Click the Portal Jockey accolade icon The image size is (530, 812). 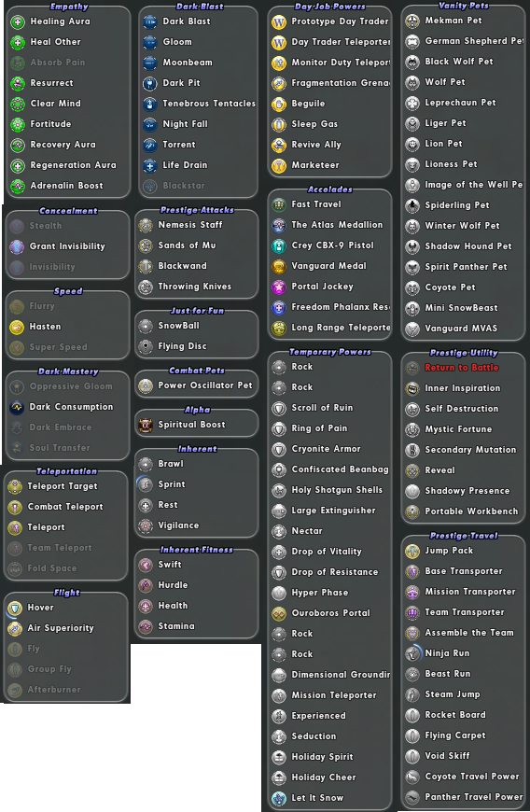pyautogui.click(x=279, y=287)
